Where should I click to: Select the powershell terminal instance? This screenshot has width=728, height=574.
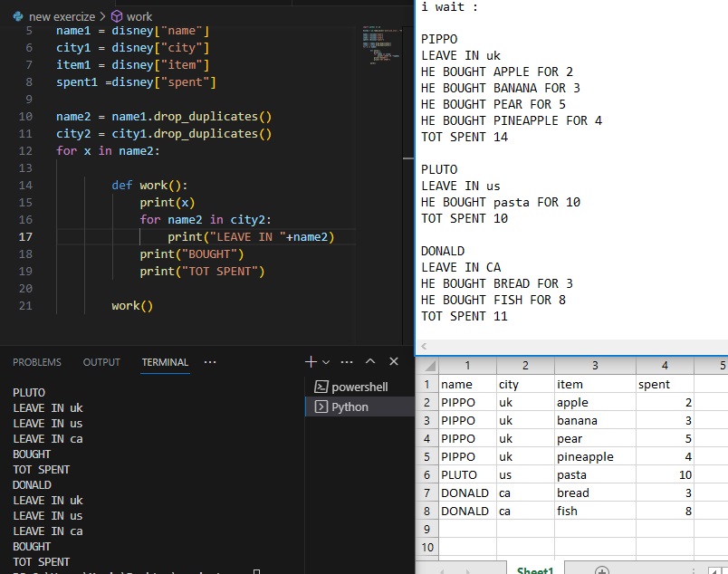(x=359, y=387)
